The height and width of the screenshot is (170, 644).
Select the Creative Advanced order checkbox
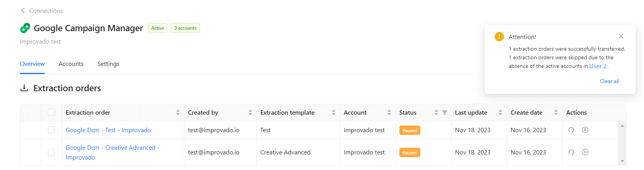(x=51, y=152)
